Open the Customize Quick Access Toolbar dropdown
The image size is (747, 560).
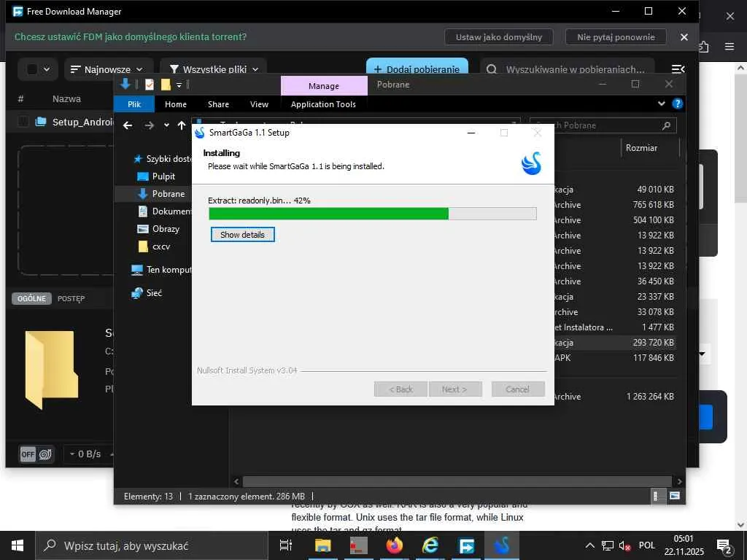point(179,85)
